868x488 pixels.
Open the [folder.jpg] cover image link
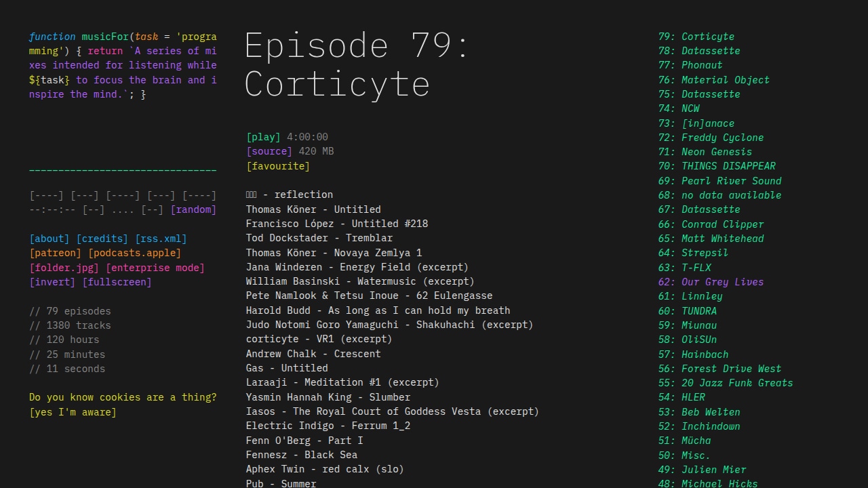[64, 268]
